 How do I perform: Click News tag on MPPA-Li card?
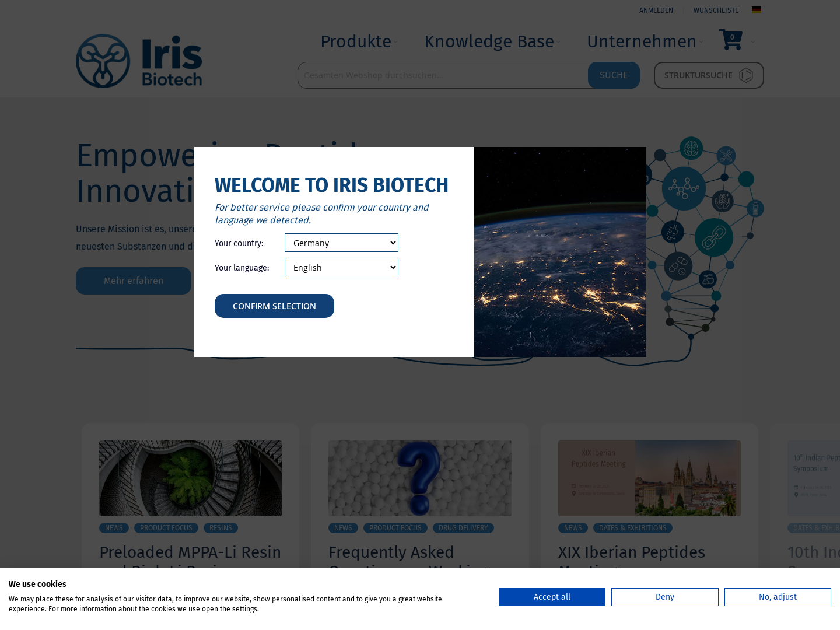(x=114, y=528)
